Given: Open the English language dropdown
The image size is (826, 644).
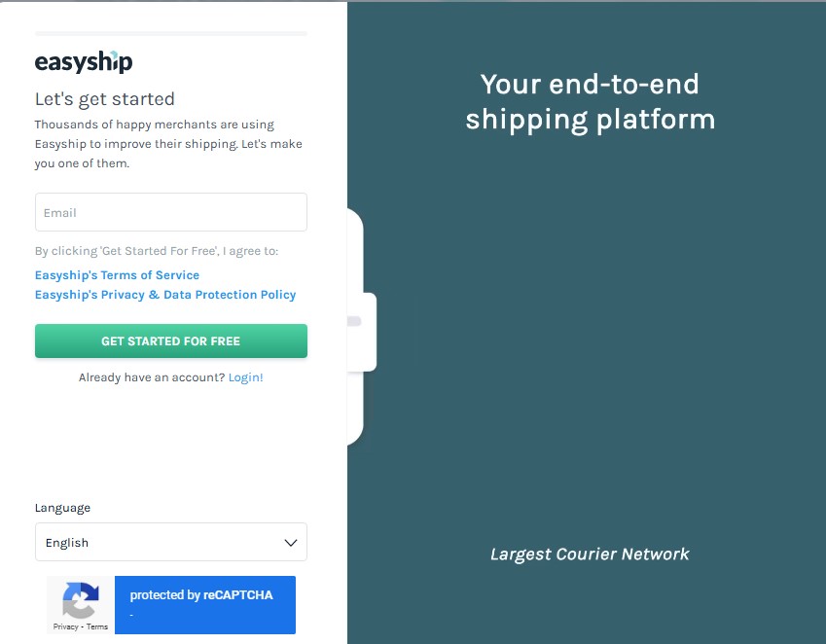Looking at the screenshot, I should point(170,542).
